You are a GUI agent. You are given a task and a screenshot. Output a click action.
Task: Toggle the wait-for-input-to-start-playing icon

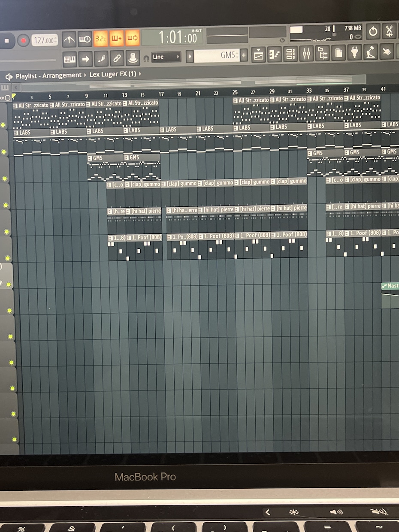[85, 39]
